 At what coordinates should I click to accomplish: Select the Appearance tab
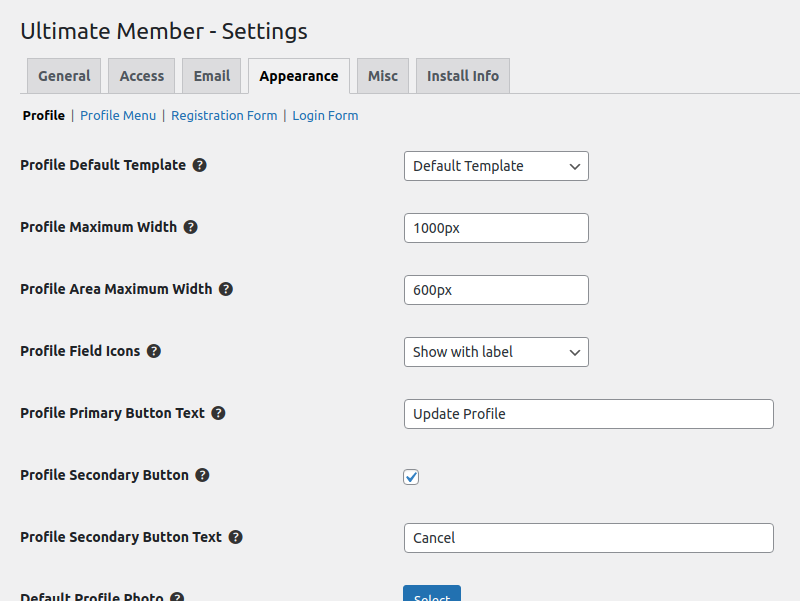pos(299,76)
